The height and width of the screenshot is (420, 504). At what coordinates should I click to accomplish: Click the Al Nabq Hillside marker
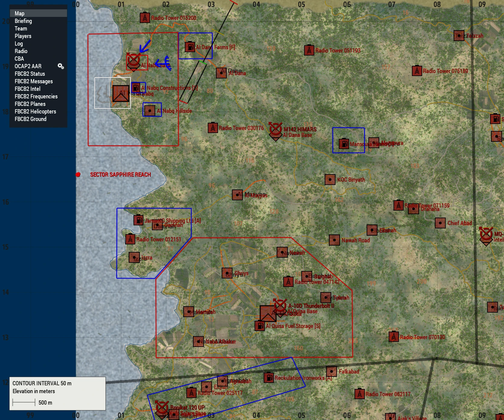[150, 111]
